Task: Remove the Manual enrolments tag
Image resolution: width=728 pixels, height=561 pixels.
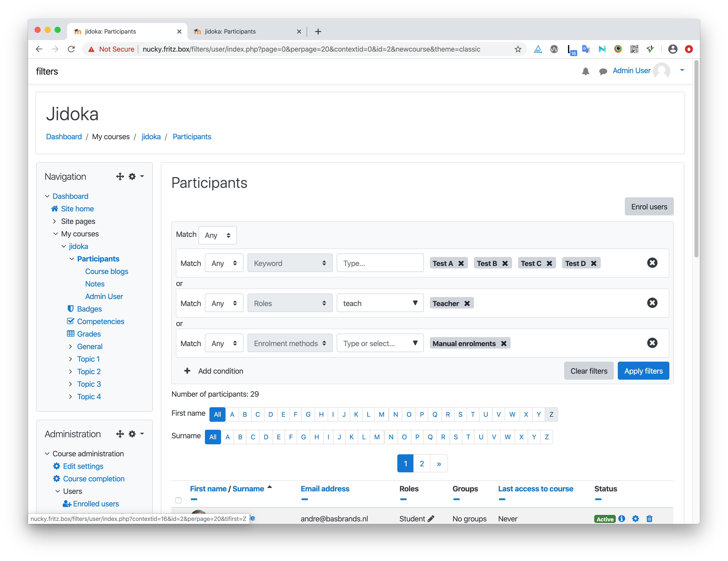Action: coord(504,343)
